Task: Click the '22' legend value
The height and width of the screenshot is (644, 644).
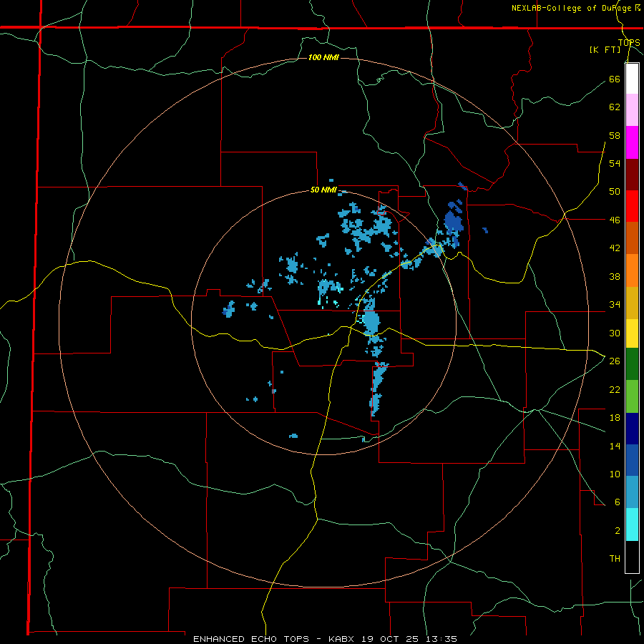Action: (615, 389)
